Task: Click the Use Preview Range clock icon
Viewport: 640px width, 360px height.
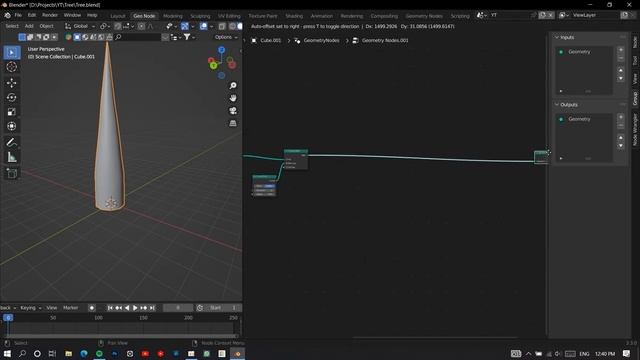Action: coord(200,308)
